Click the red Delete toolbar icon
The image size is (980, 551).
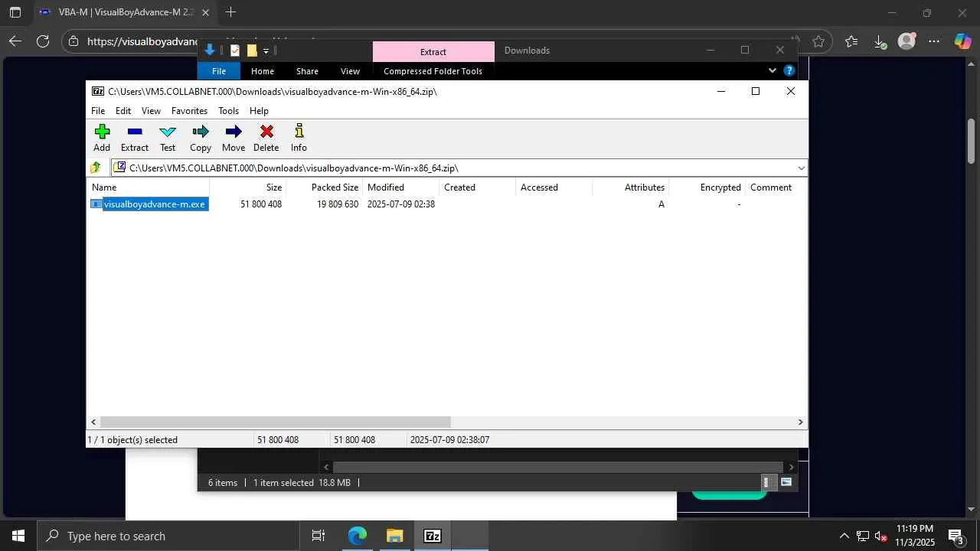pyautogui.click(x=266, y=138)
